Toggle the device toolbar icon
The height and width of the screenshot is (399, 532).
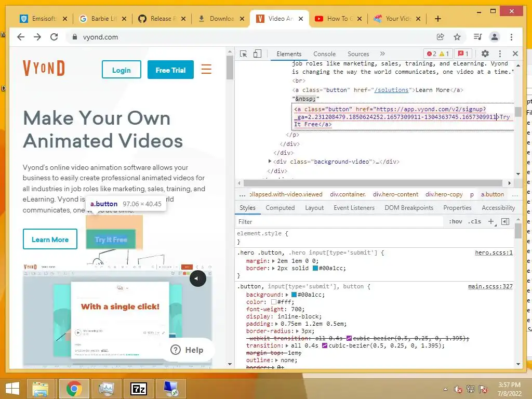click(258, 54)
